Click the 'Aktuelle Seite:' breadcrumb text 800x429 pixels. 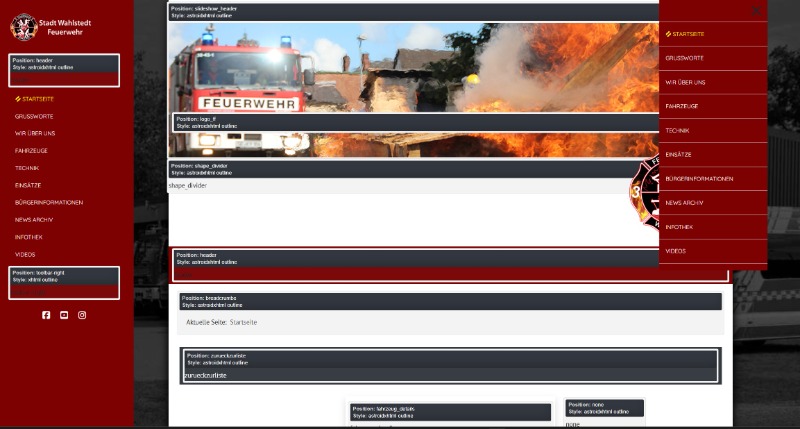[206, 322]
